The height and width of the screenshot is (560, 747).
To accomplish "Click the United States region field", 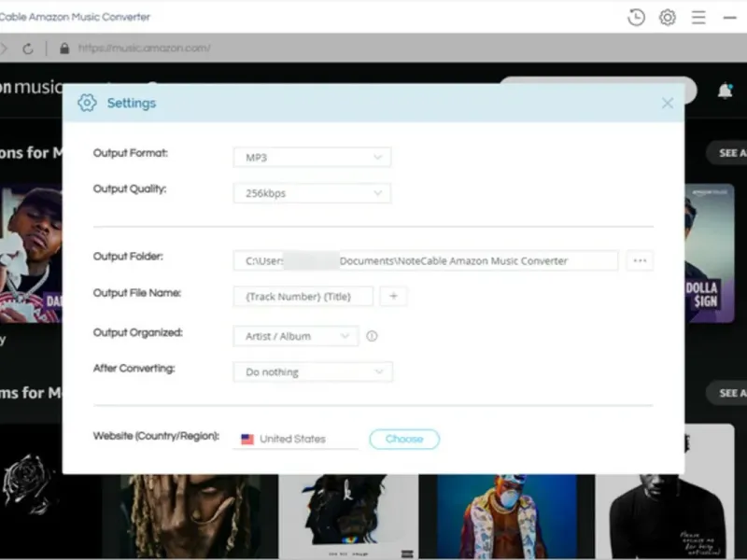I will coord(295,439).
